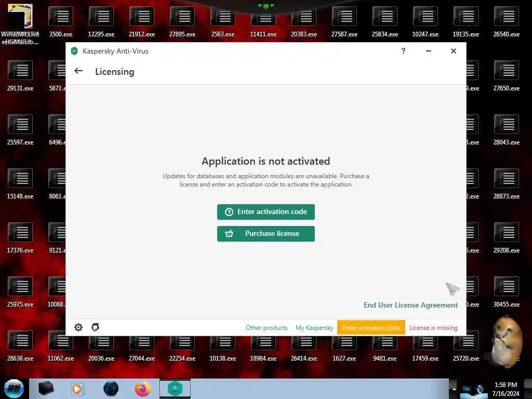This screenshot has height=399, width=532.
Task: Click the Purchase license button
Action: pos(265,234)
